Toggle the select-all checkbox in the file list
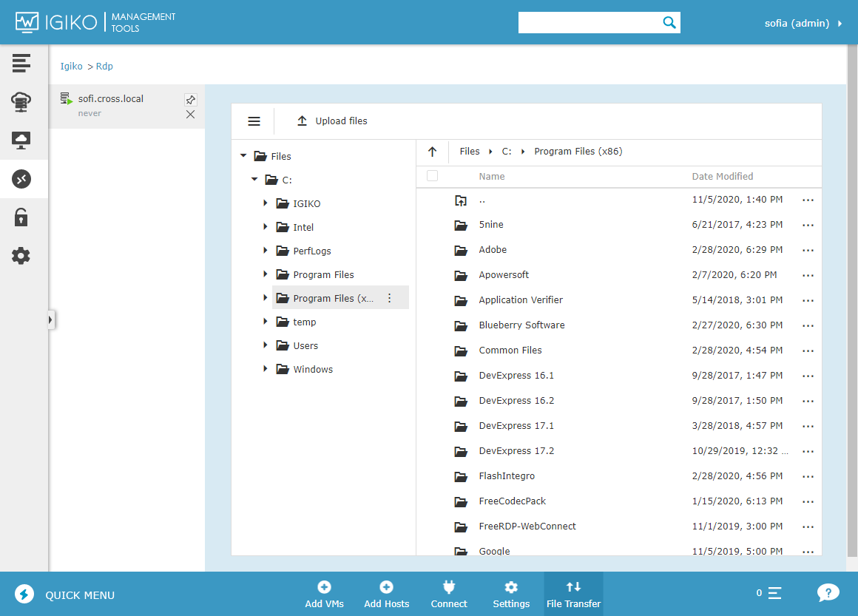The height and width of the screenshot is (616, 858). click(x=432, y=176)
